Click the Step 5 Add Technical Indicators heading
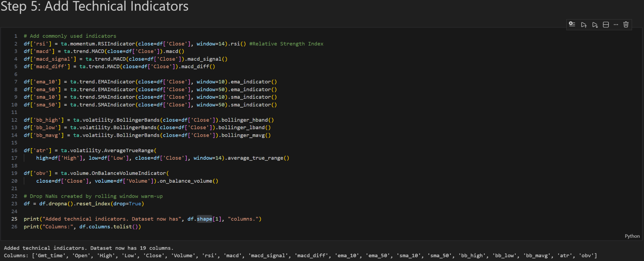Screen dimensions: 644x261 click(x=94, y=6)
